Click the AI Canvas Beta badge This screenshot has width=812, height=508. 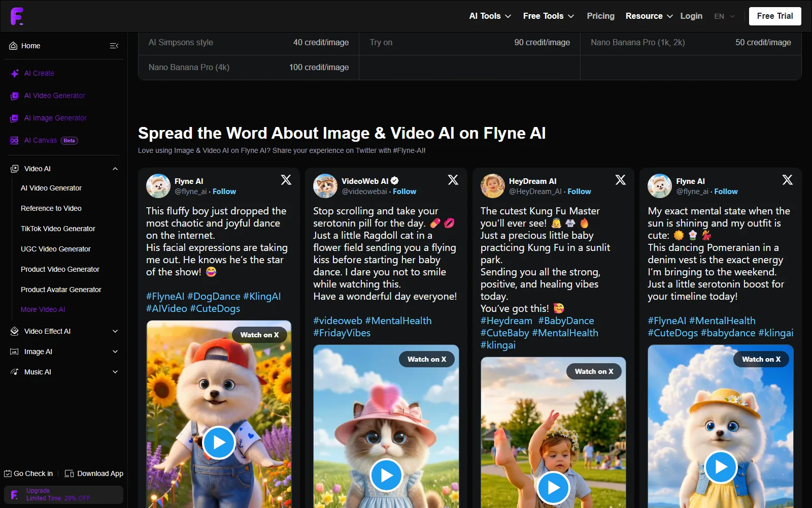[69, 141]
